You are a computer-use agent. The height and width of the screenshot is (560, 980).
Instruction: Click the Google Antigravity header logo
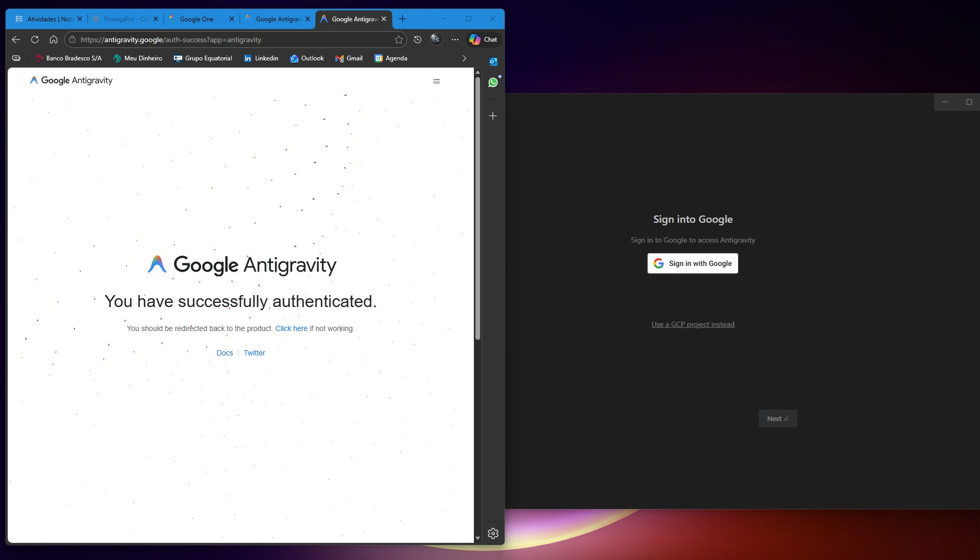pyautogui.click(x=71, y=80)
